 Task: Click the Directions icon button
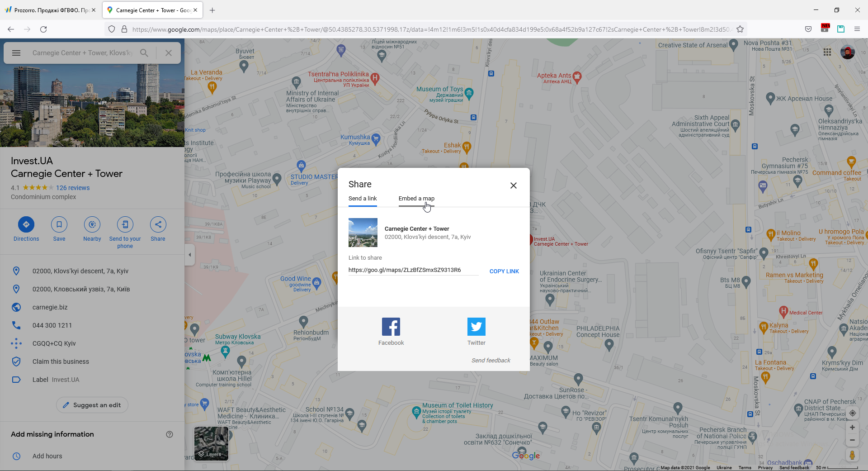[26, 224]
